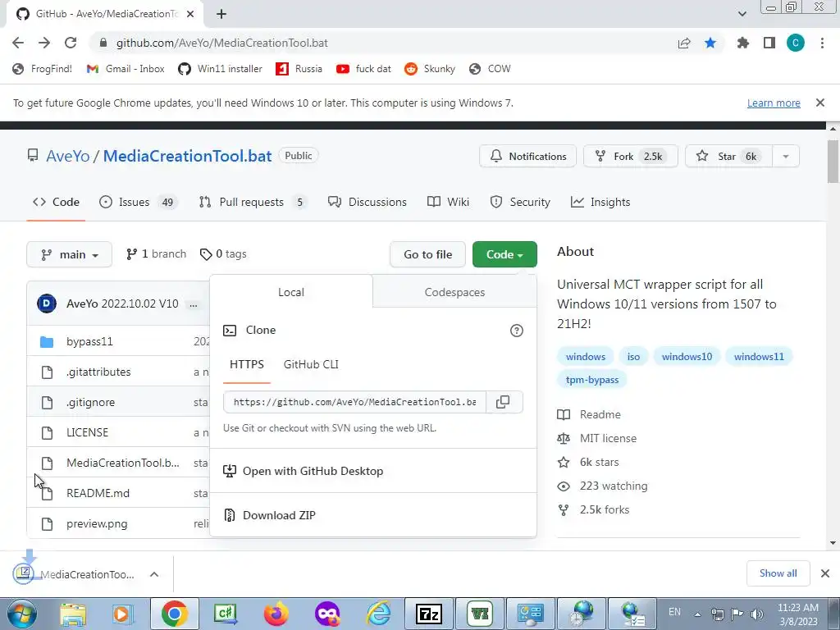Open the downloaded file options chevron
This screenshot has width=840, height=630.
(x=154, y=574)
